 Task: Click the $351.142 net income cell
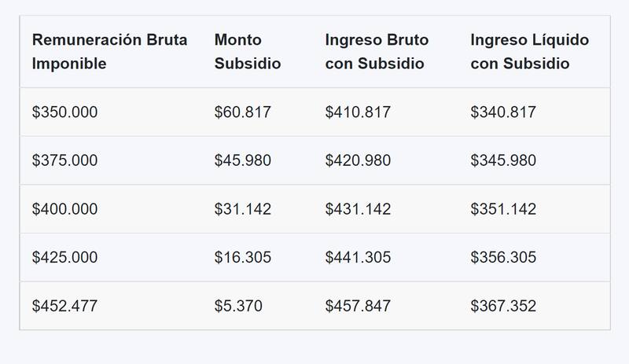click(503, 209)
